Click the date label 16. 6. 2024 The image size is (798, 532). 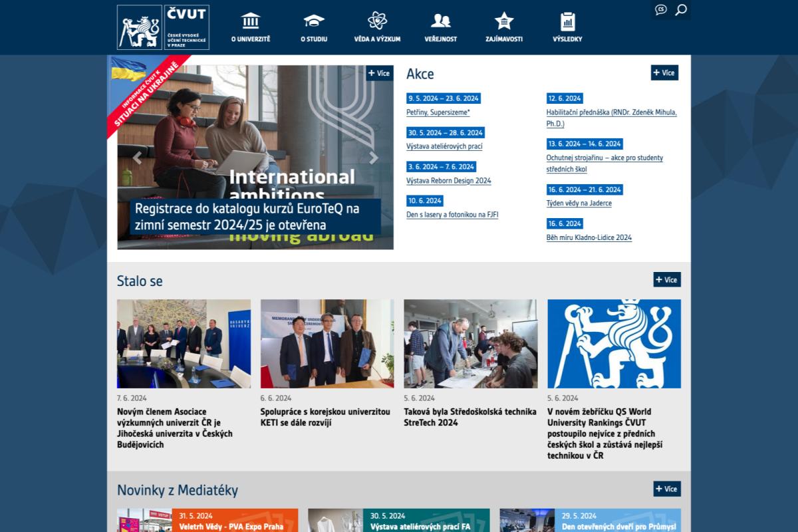565,223
